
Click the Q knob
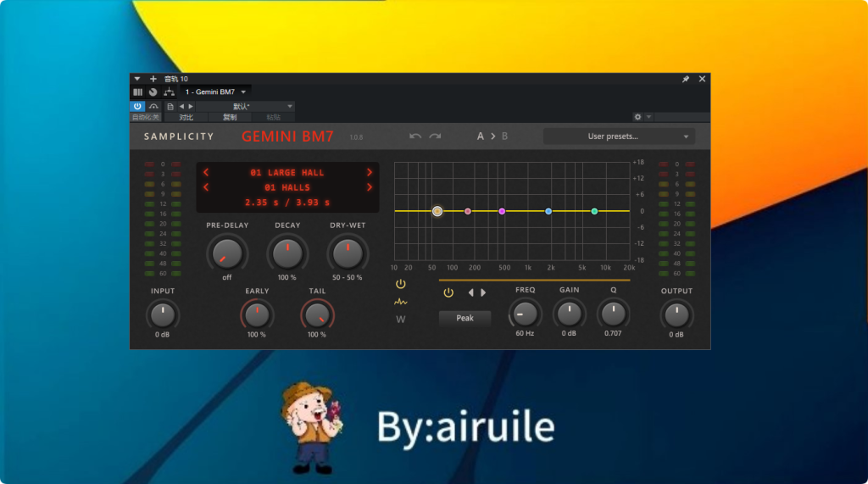613,314
